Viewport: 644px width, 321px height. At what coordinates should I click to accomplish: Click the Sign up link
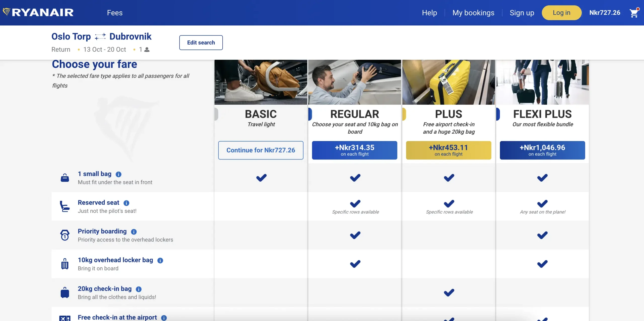522,13
